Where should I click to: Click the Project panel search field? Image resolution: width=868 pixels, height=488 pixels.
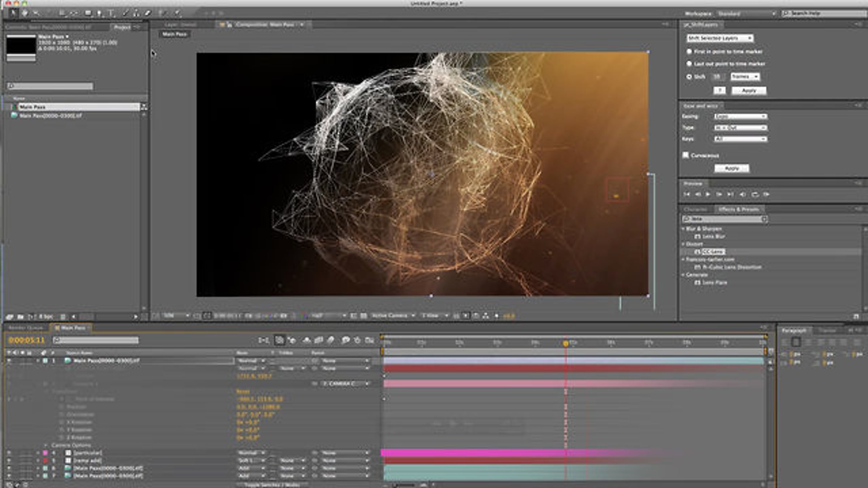pyautogui.click(x=50, y=86)
